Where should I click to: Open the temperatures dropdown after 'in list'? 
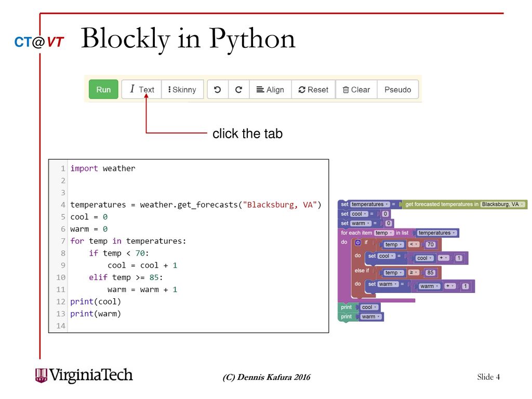point(436,233)
